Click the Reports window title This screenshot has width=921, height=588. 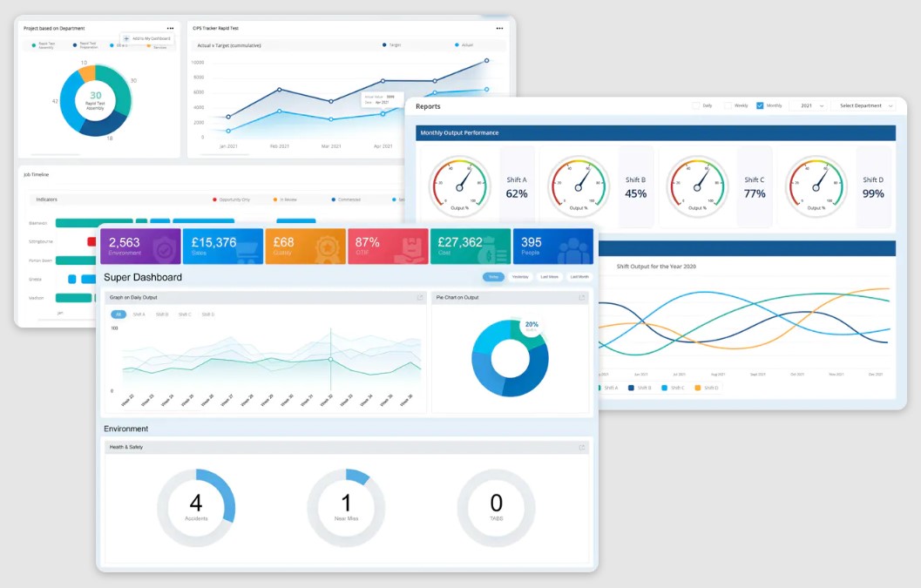(428, 106)
